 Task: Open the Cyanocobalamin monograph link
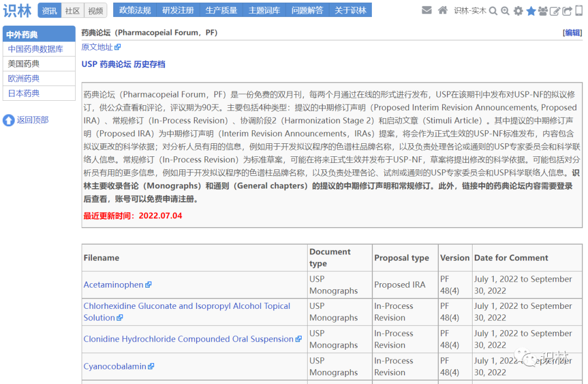point(115,367)
